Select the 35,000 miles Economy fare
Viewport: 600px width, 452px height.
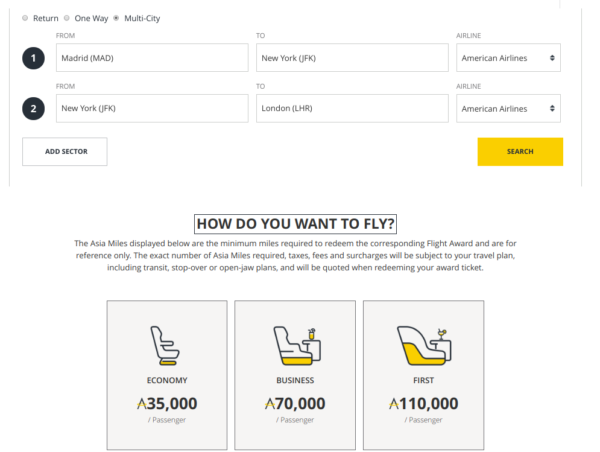point(166,404)
